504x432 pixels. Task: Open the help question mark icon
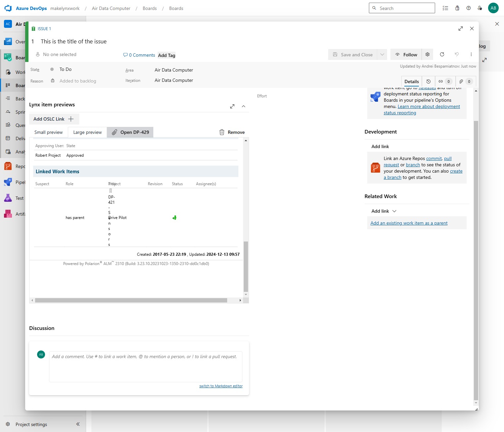469,8
